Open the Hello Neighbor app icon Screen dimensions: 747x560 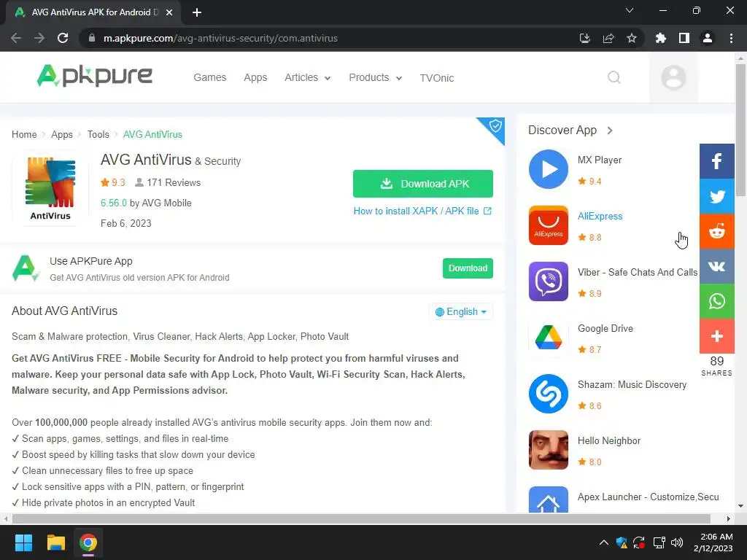pos(549,450)
